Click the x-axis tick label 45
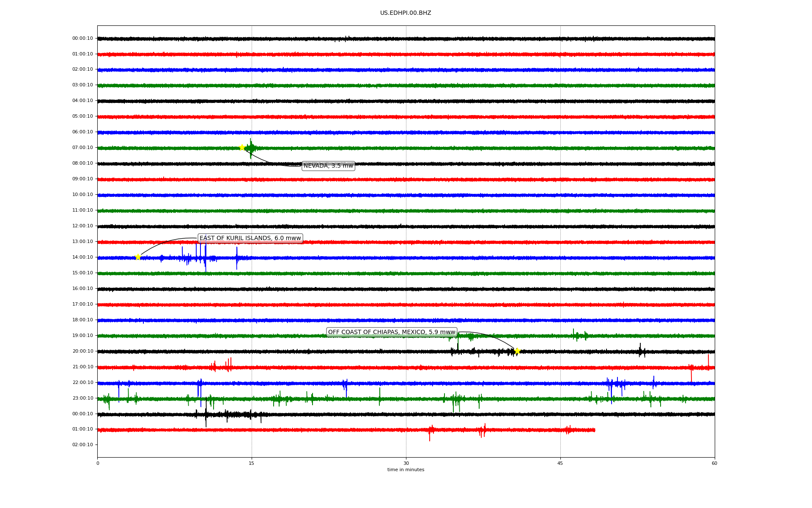 pos(560,464)
